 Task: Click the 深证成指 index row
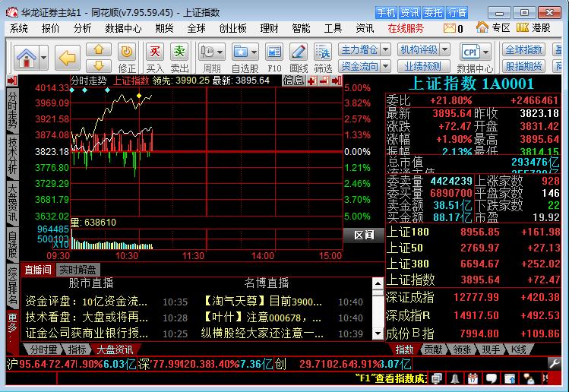473,297
